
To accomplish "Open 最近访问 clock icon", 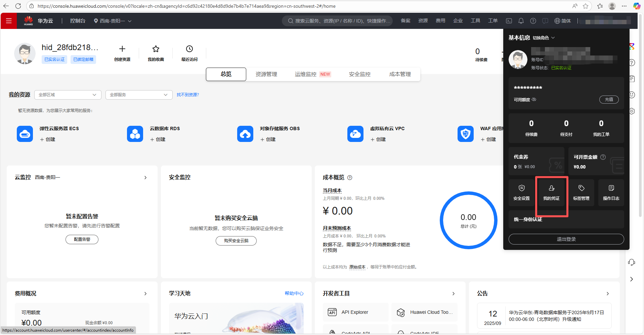I will (x=189, y=49).
